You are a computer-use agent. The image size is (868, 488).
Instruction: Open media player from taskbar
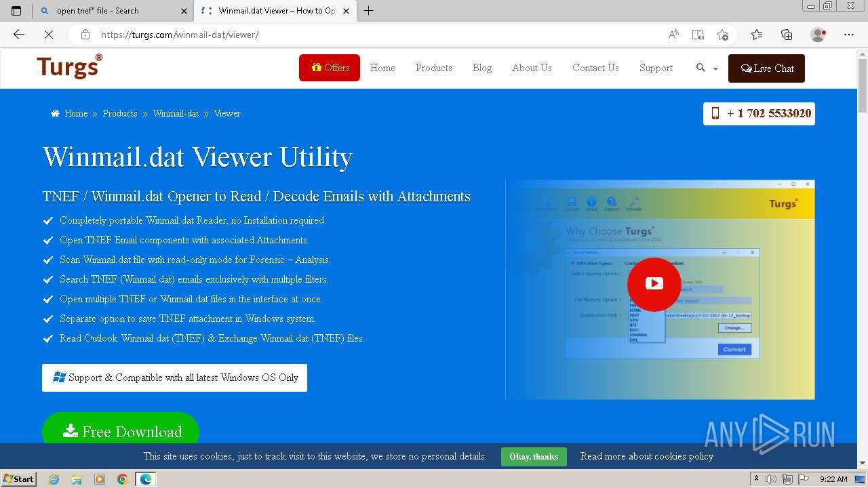coord(100,479)
